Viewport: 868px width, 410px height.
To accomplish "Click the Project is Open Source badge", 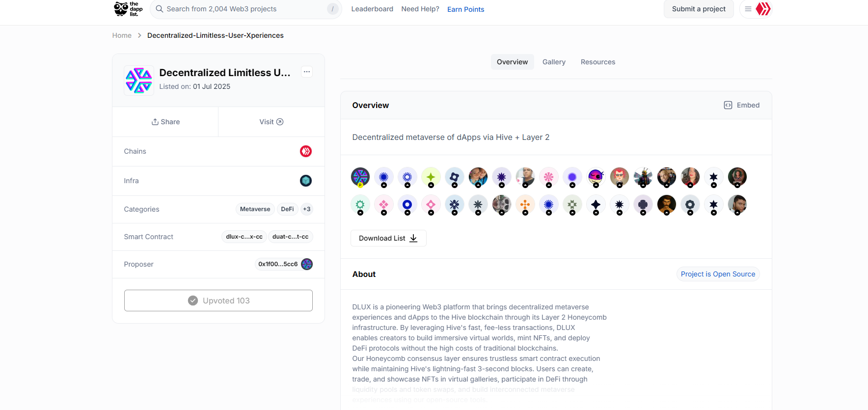I will (x=718, y=274).
